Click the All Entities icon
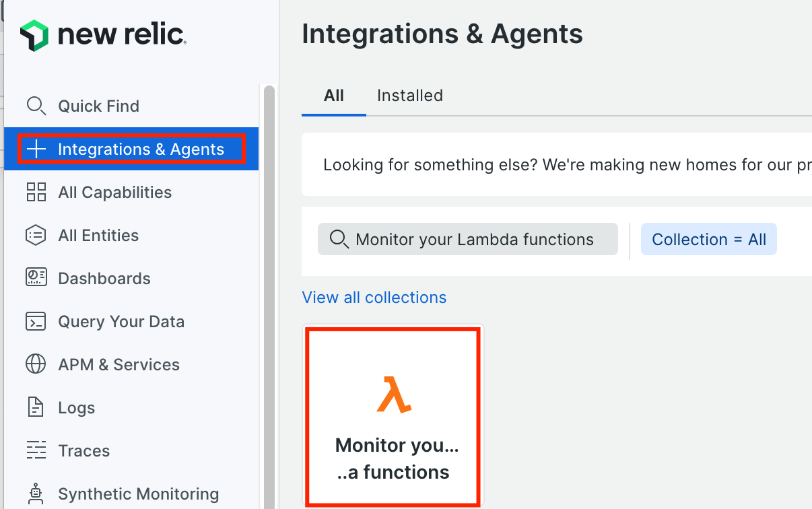This screenshot has width=812, height=509. click(x=36, y=235)
